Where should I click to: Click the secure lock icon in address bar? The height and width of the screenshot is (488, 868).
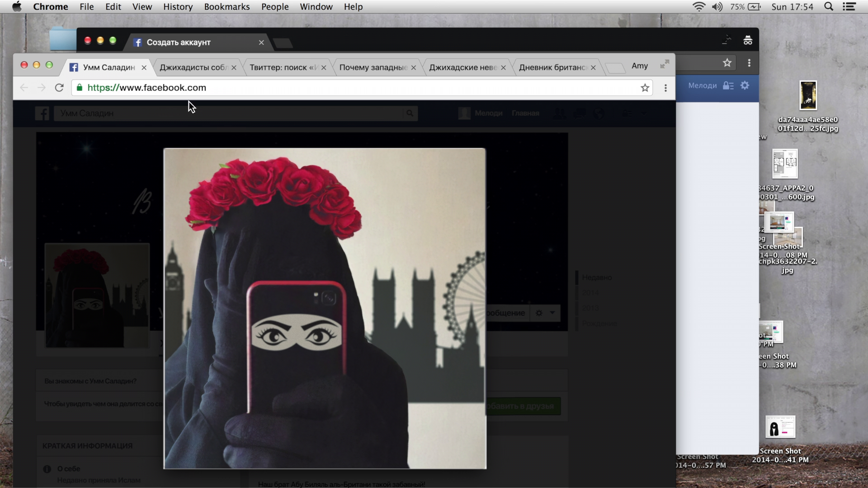(80, 88)
